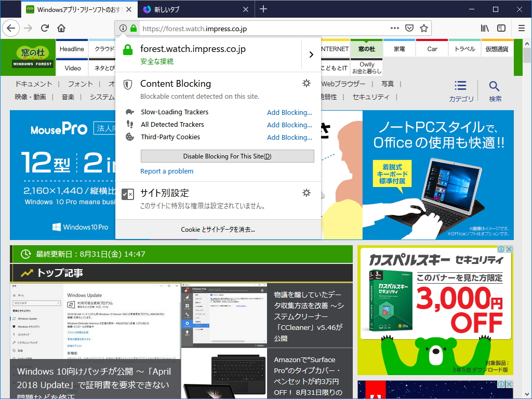Screen dimensions: 532x399
Task: Expand the site security details chevron
Action: point(312,54)
